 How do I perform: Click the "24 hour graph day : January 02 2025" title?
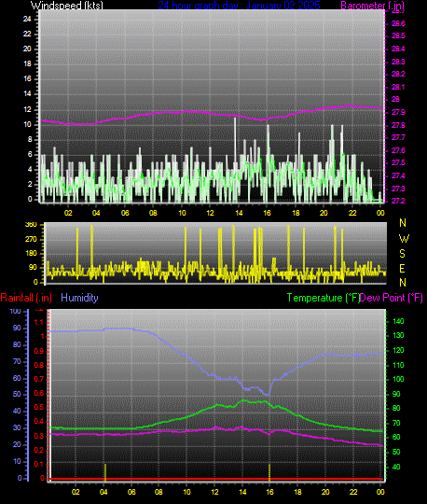pyautogui.click(x=239, y=6)
